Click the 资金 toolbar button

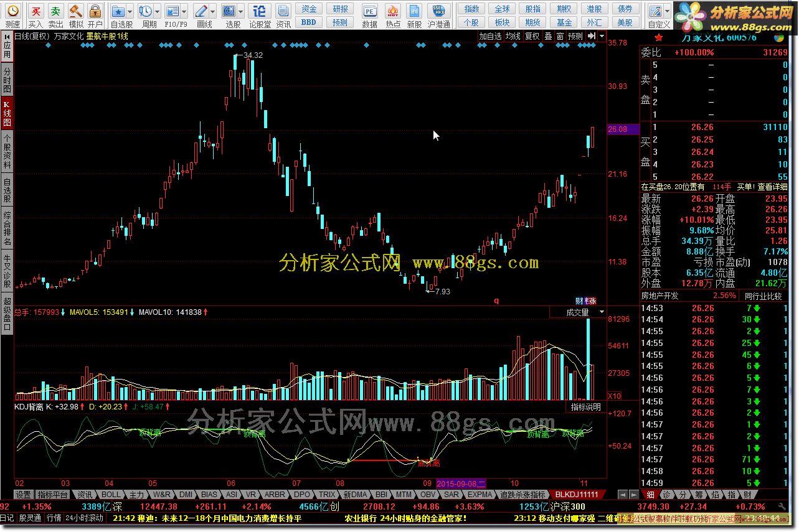click(309, 9)
